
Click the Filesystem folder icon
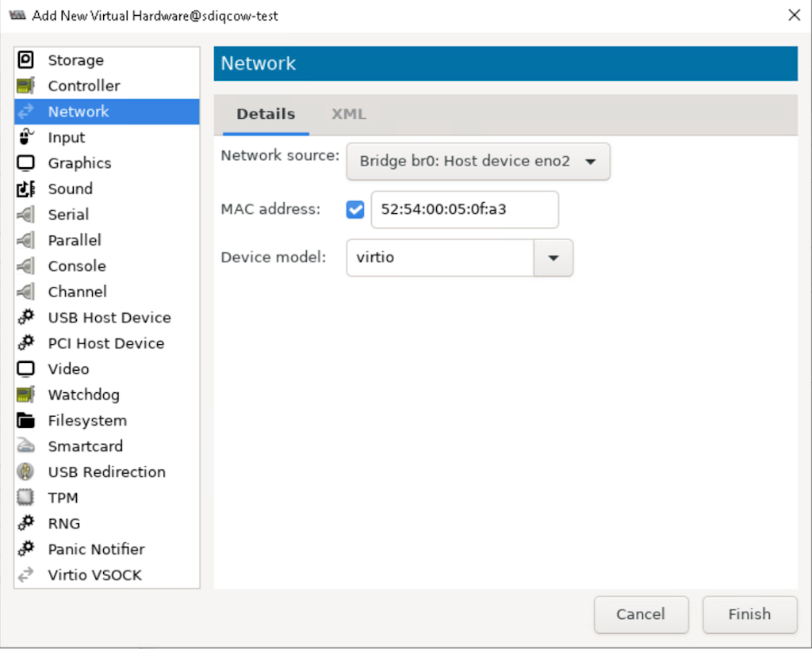26,421
